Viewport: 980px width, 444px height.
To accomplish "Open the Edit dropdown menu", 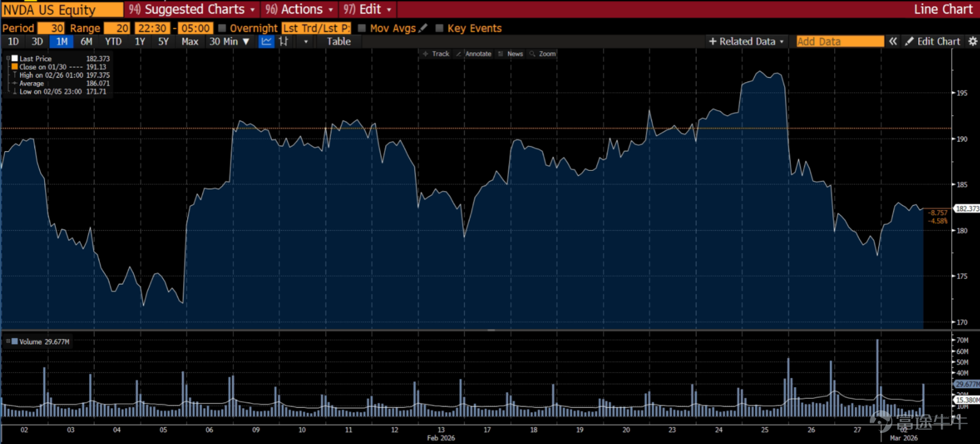I will pos(367,9).
